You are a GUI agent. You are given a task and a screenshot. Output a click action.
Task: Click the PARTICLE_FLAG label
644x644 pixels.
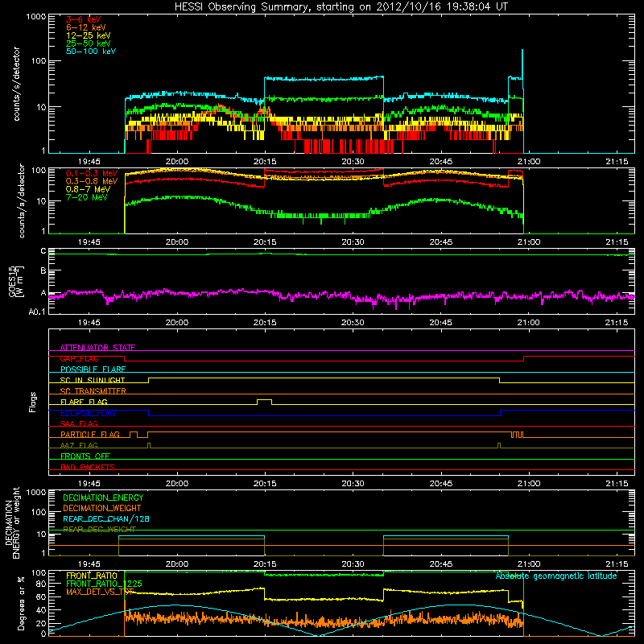click(x=90, y=434)
